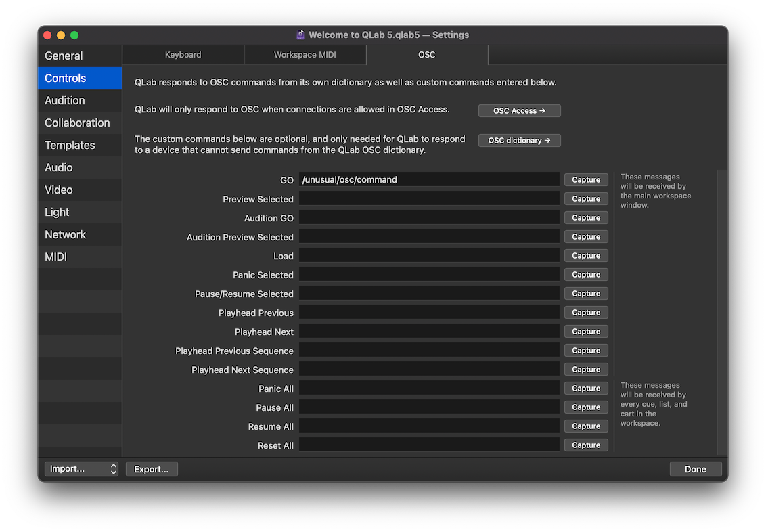Select the OSC tab
Viewport: 766px width, 532px height.
pyautogui.click(x=426, y=55)
